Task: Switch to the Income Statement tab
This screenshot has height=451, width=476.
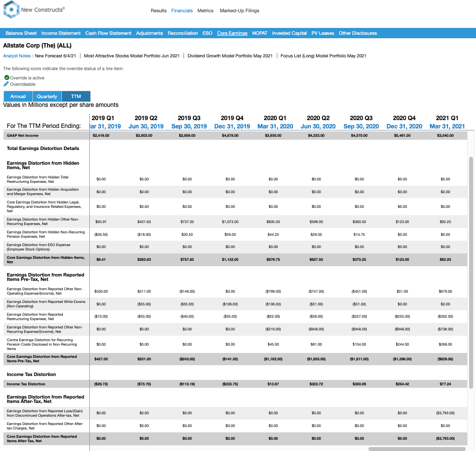Action: (61, 33)
